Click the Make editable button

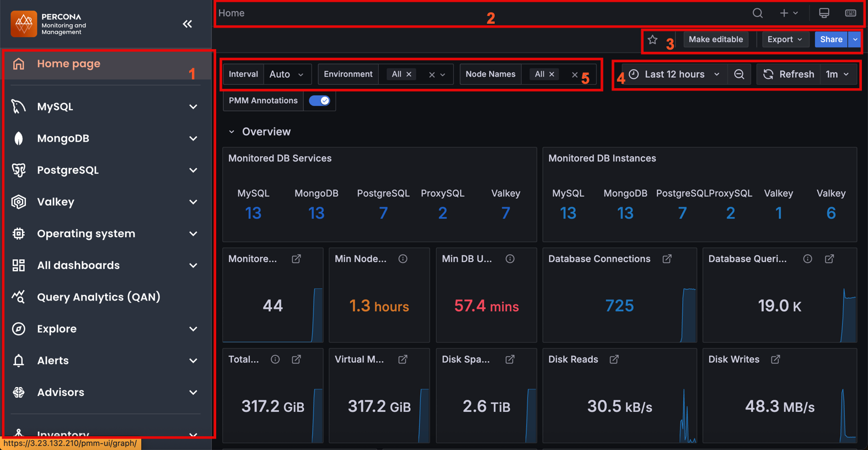pyautogui.click(x=715, y=40)
